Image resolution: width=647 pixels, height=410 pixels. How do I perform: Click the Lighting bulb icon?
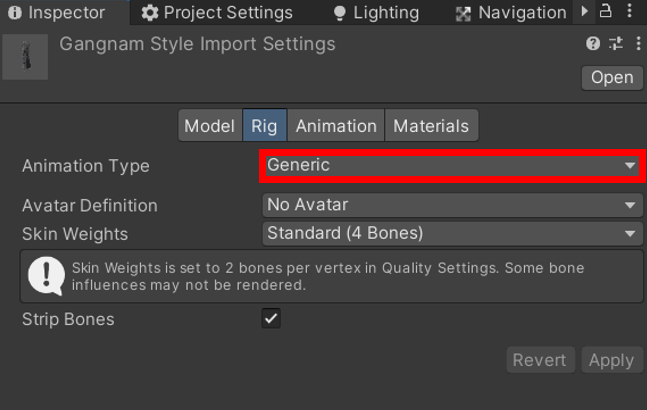tap(340, 13)
